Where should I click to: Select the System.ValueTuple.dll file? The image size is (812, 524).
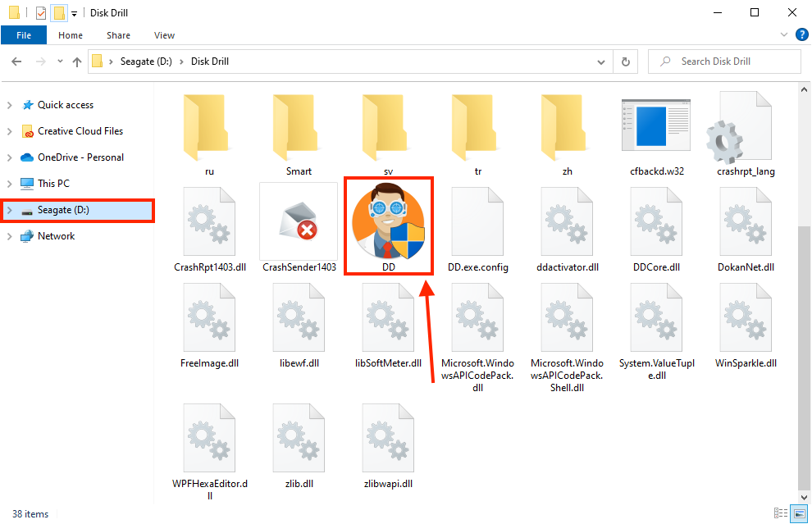pos(656,332)
